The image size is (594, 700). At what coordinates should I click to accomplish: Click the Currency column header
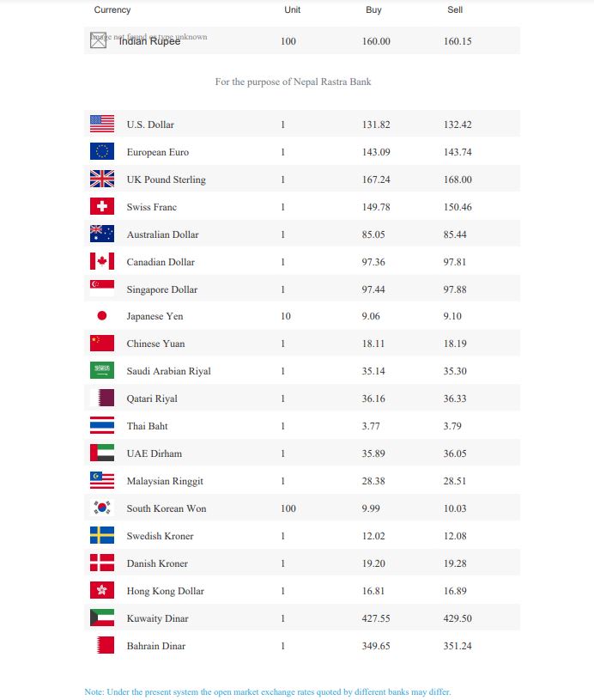click(x=112, y=9)
